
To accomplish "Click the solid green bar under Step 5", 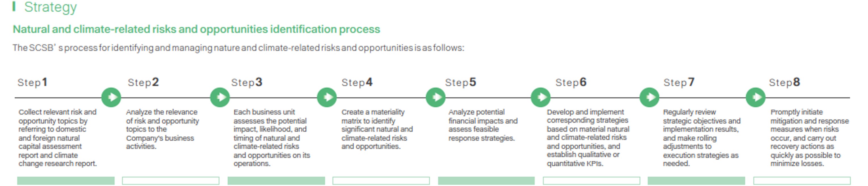I will [x=486, y=181].
